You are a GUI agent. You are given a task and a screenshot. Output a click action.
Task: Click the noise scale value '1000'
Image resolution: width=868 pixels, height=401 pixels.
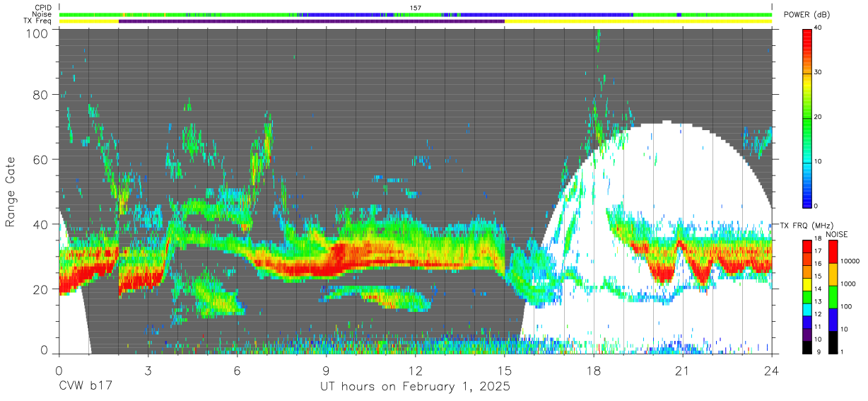[848, 284]
